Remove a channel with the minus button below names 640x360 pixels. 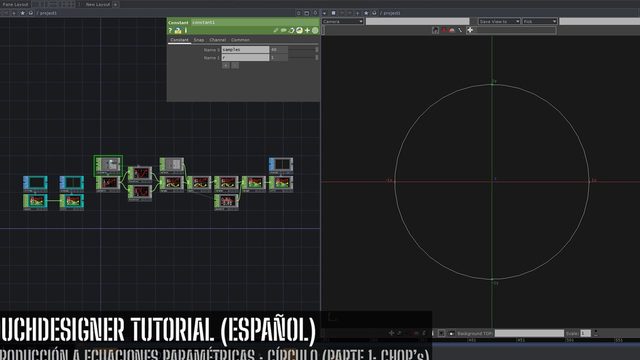[235, 65]
